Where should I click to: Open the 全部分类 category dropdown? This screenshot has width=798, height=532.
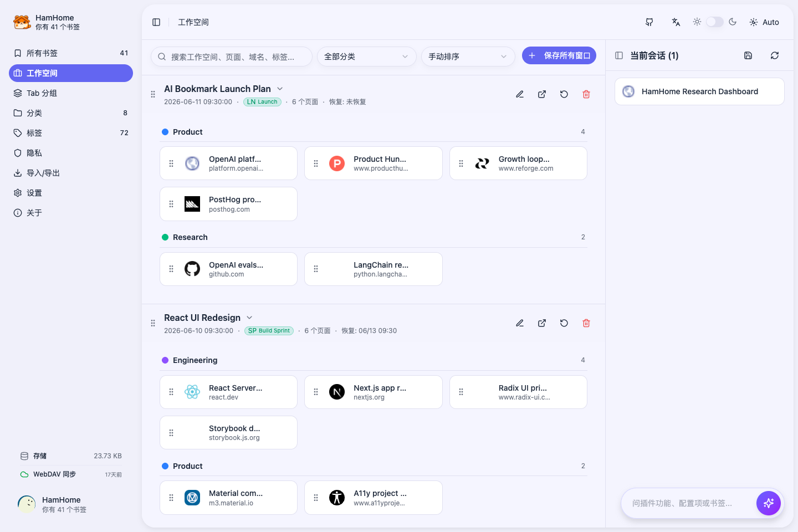367,57
